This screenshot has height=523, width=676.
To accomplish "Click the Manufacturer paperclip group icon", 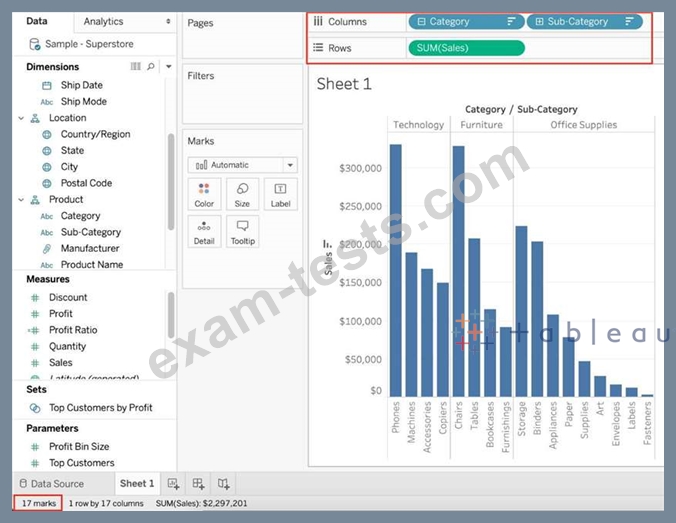I will point(47,249).
